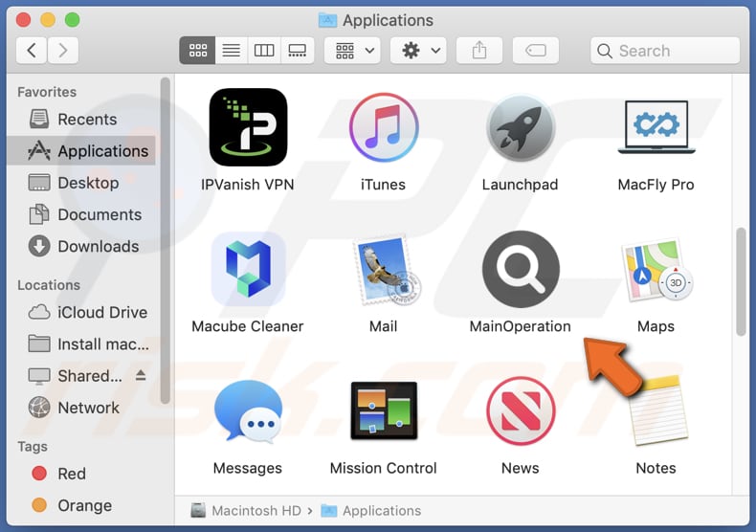Filter by the Red tag
Viewport: 756px width, 532px height.
click(81, 474)
